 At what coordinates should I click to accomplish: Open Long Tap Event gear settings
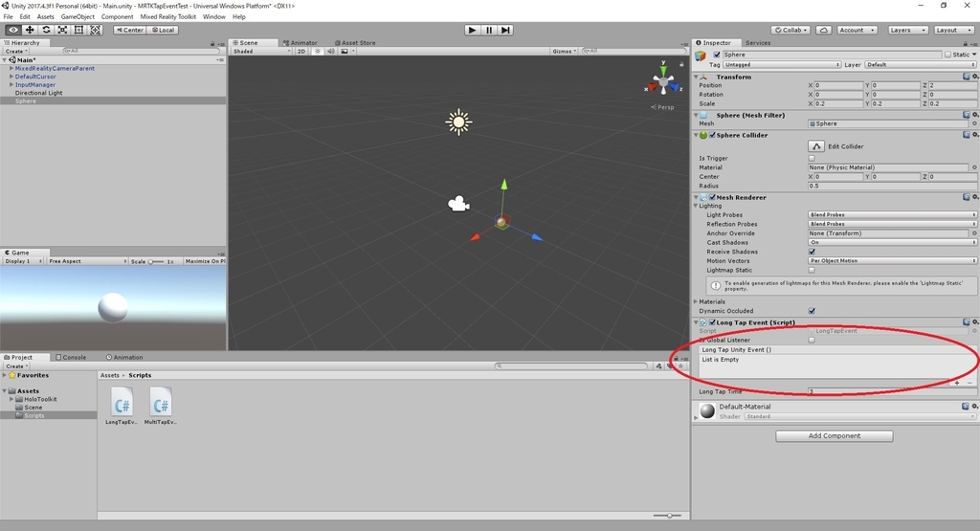pos(975,322)
